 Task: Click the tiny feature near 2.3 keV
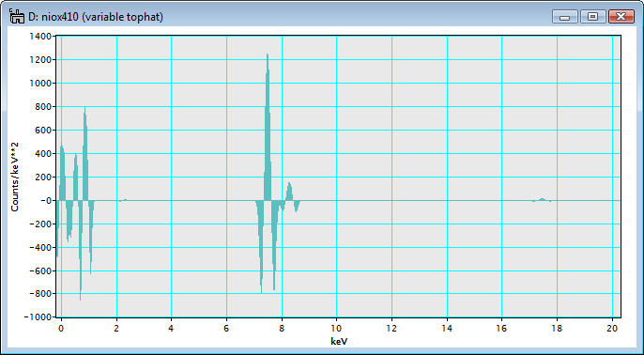(123, 200)
